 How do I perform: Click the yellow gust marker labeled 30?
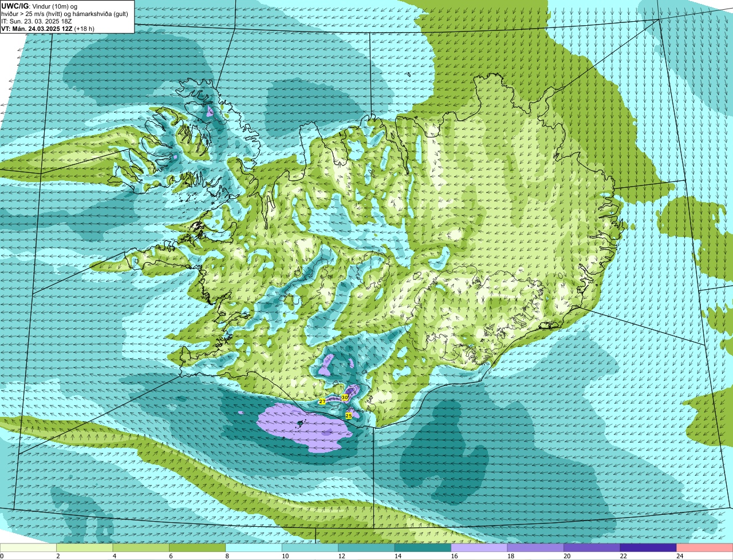coord(345,397)
